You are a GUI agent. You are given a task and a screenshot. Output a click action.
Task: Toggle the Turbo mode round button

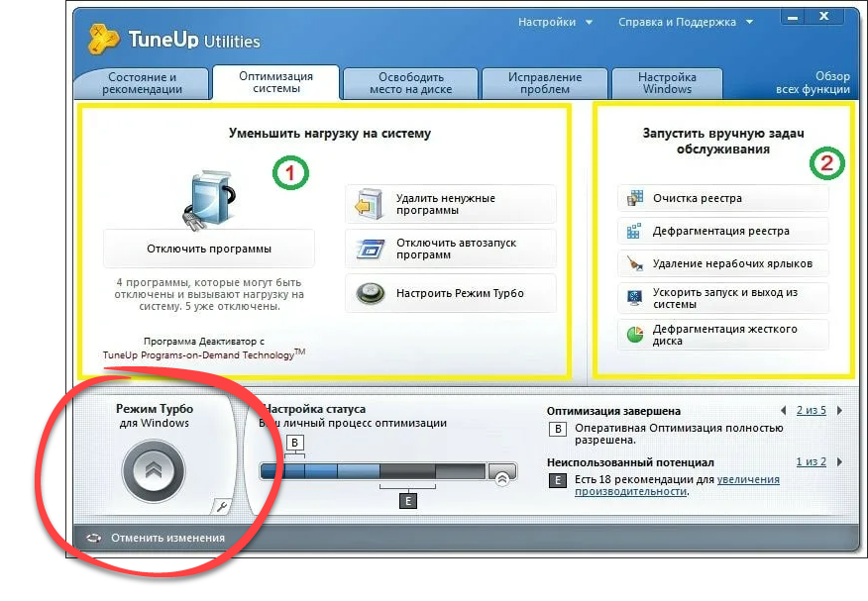pyautogui.click(x=154, y=470)
